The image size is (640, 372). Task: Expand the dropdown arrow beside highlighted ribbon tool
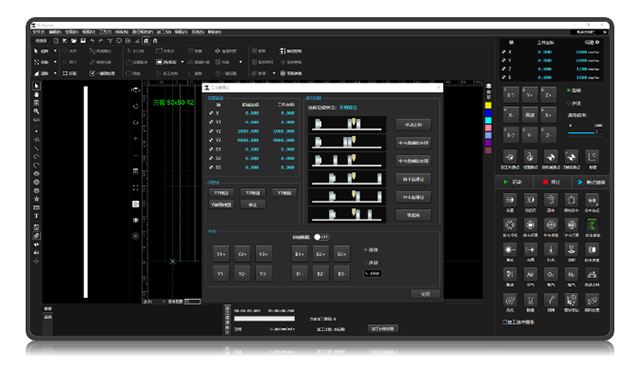pos(182,62)
